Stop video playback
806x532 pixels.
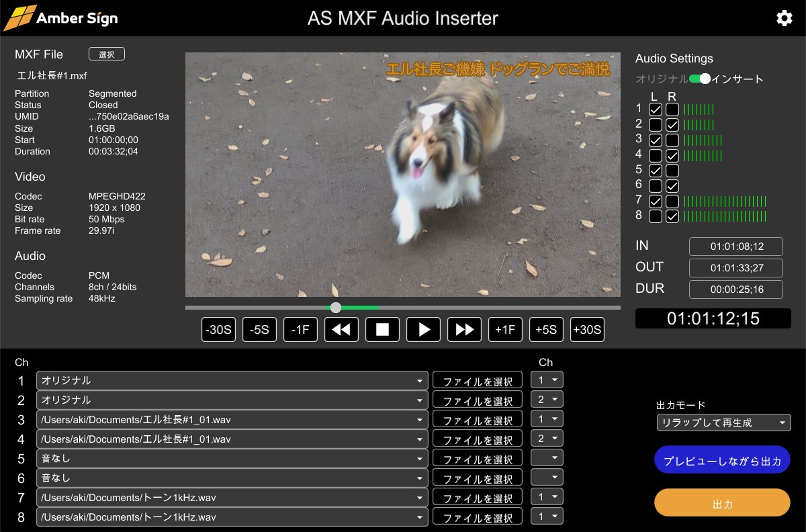click(x=382, y=330)
